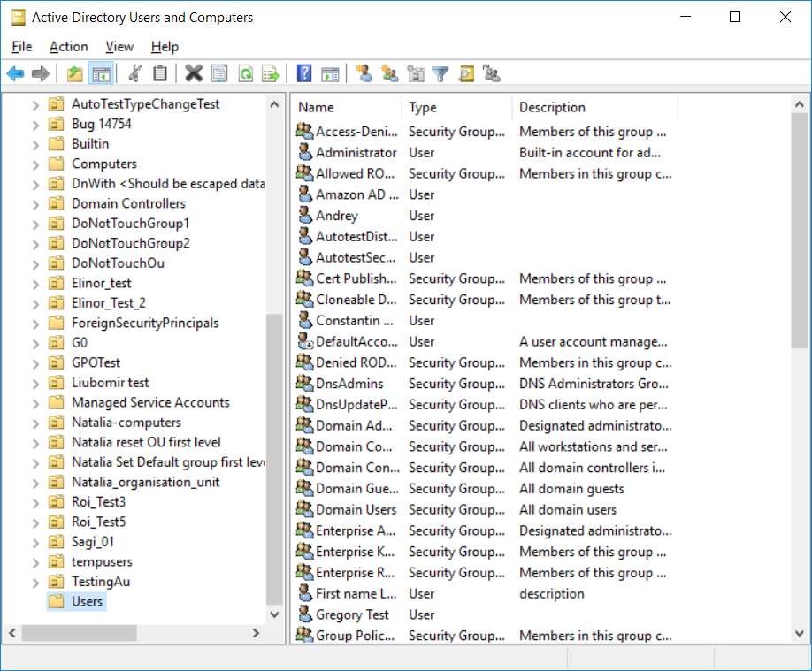
Task: Create a new user in current container
Action: (x=364, y=73)
